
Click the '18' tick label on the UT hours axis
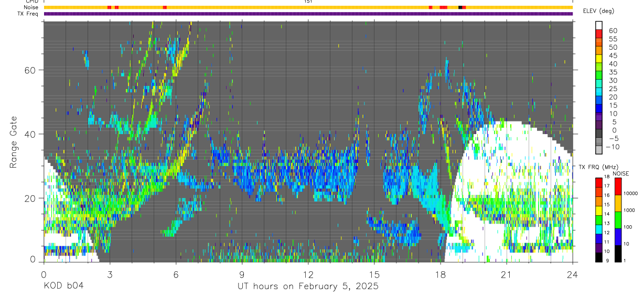point(440,274)
